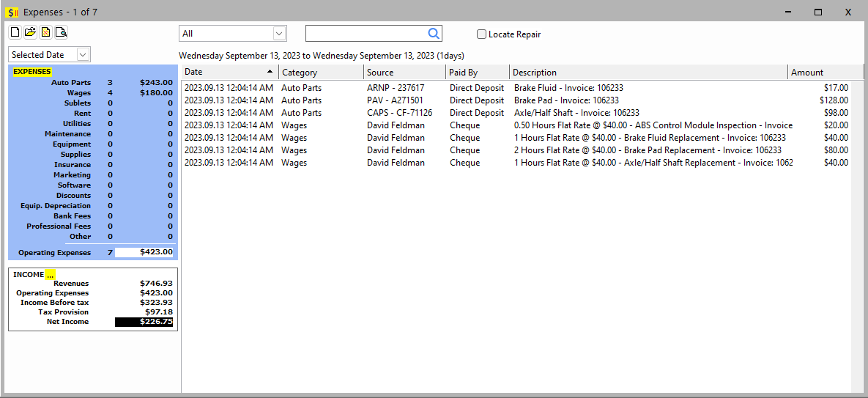Viewport: 868px width, 398px height.
Task: Sort by the Category column header
Action: pyautogui.click(x=321, y=72)
